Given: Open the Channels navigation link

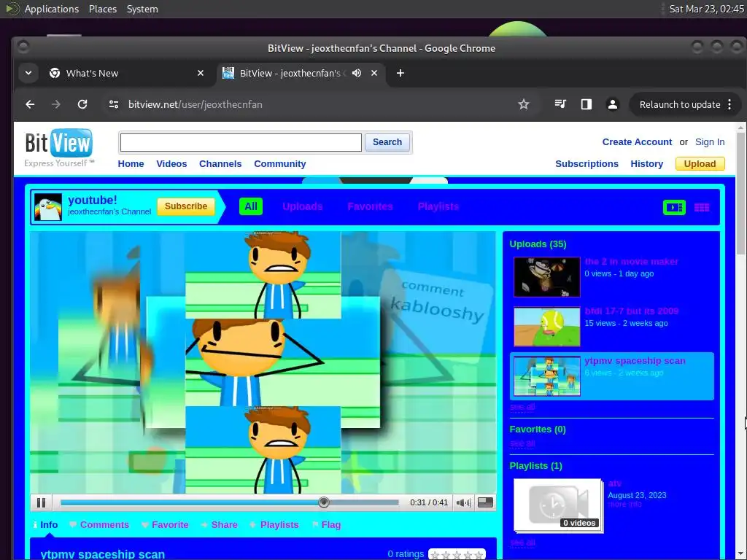Looking at the screenshot, I should 220,164.
